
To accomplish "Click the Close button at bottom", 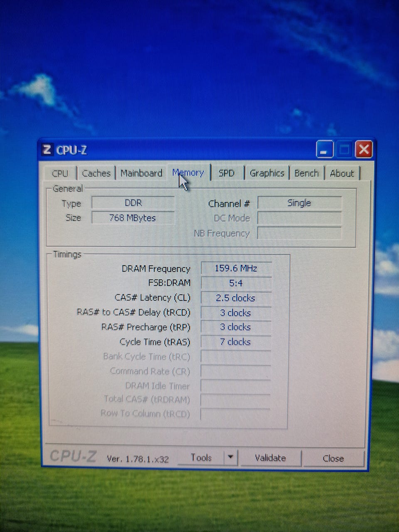I will click(333, 458).
